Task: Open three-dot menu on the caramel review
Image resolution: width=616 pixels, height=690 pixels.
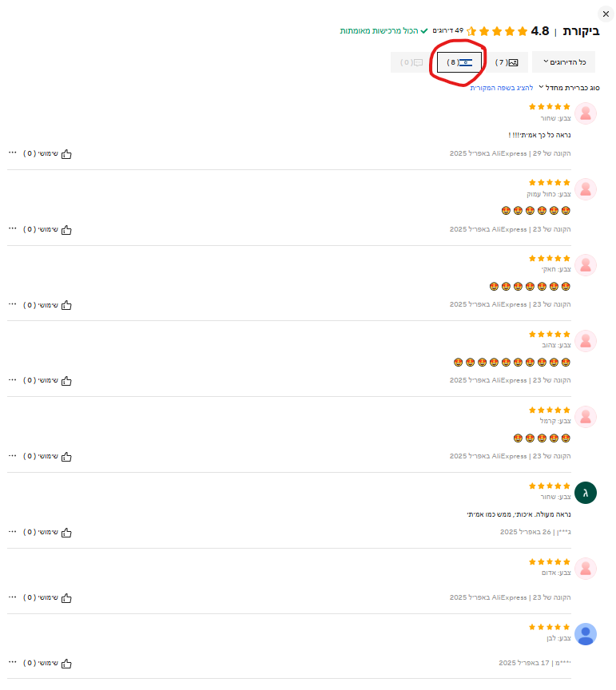Action: (x=13, y=456)
